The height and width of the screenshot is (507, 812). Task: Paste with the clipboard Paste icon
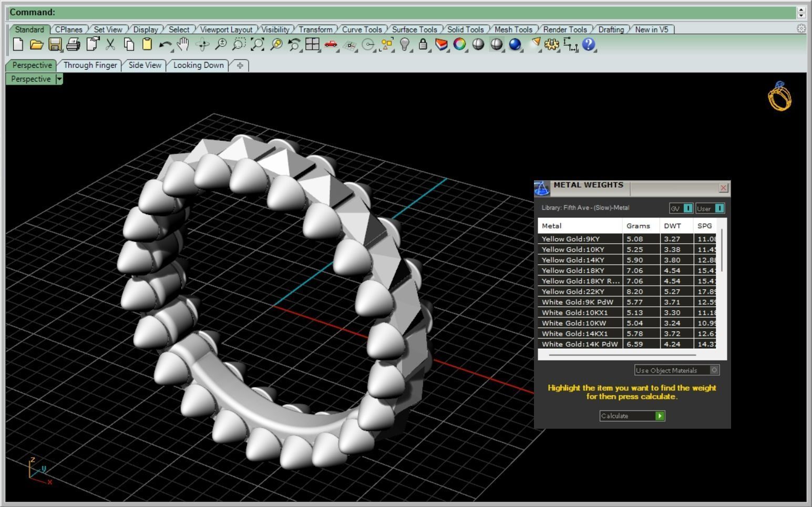[147, 45]
